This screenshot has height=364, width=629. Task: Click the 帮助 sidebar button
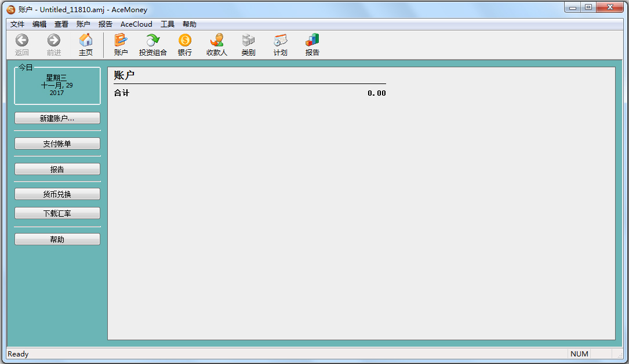[x=57, y=239]
